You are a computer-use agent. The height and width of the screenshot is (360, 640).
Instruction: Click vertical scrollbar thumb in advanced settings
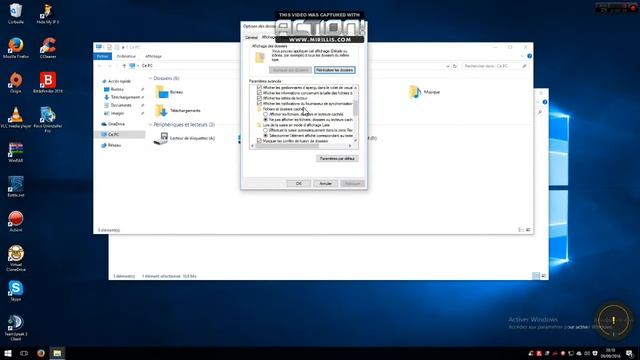pyautogui.click(x=356, y=108)
